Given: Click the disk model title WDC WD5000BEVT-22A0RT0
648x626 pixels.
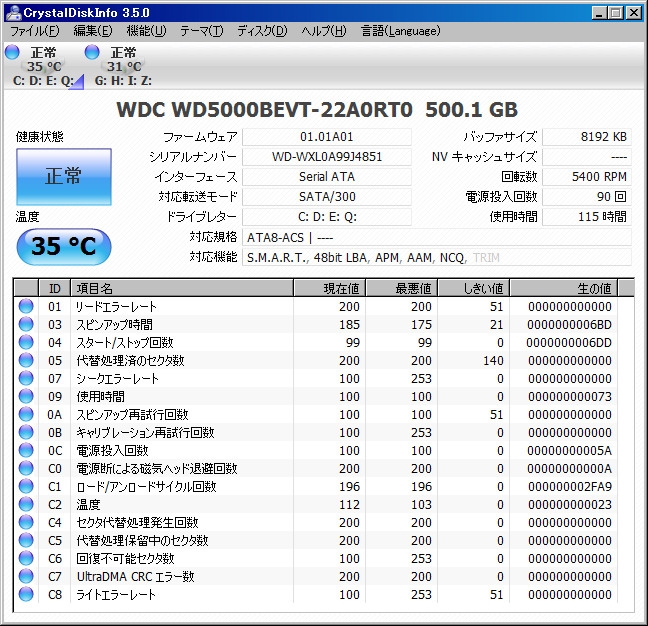Looking at the screenshot, I should coord(264,109).
